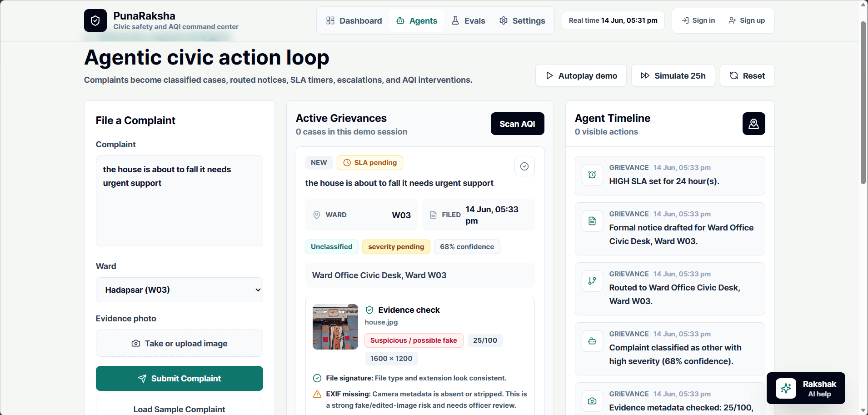The width and height of the screenshot is (868, 415).
Task: Open the house.jpg evidence thumbnail
Action: (335, 327)
